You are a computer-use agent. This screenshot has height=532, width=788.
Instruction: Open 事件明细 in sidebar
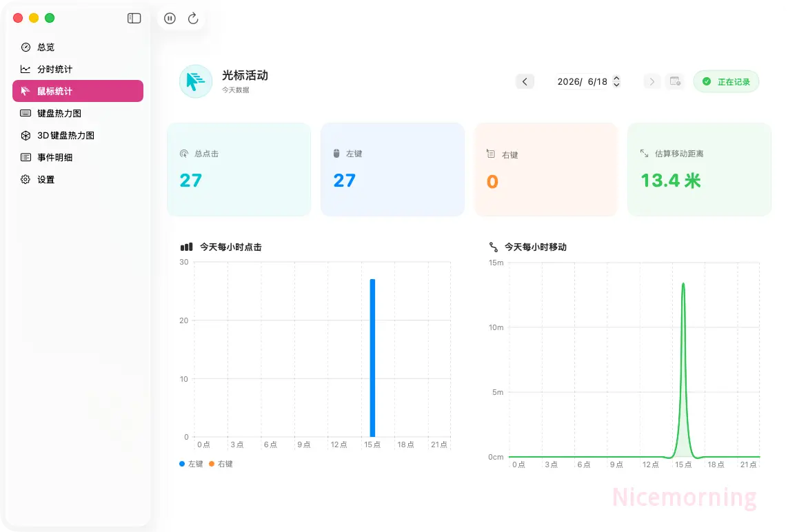[78, 158]
